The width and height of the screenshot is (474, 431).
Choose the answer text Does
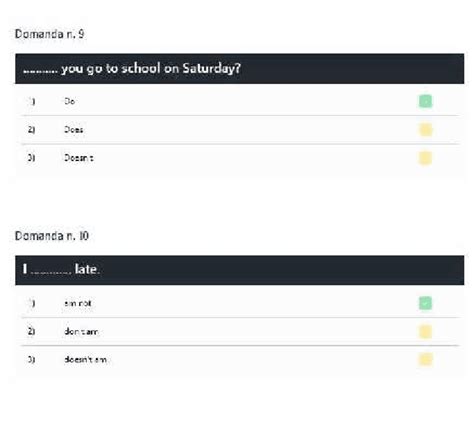[x=74, y=129]
